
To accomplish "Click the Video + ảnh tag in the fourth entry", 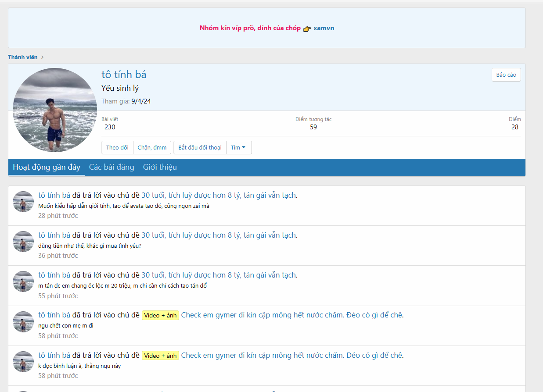I will click(160, 315).
